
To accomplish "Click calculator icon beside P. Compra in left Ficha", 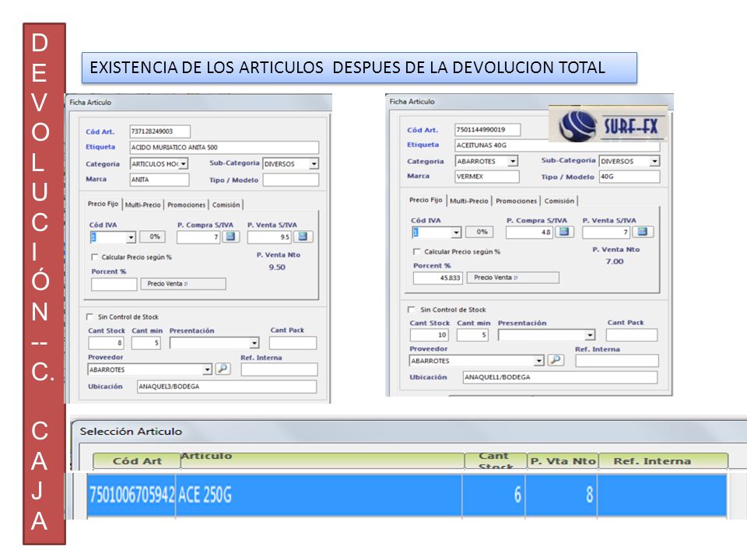I will (230, 236).
